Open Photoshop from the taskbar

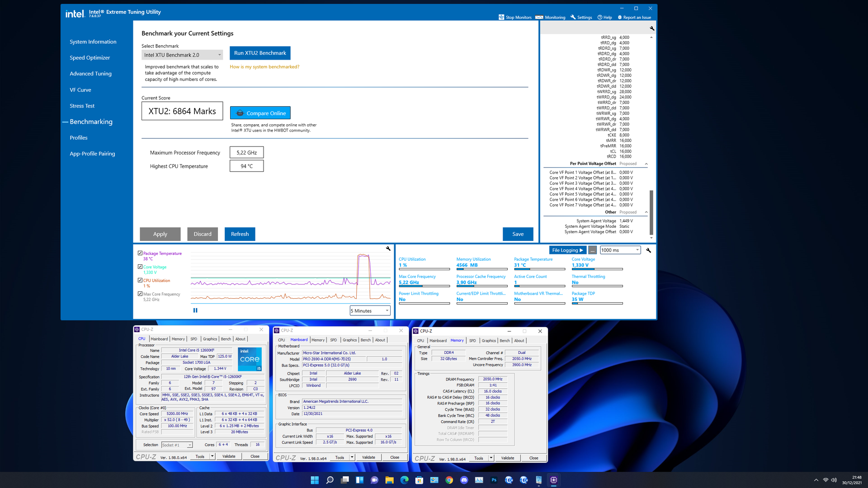[494, 480]
